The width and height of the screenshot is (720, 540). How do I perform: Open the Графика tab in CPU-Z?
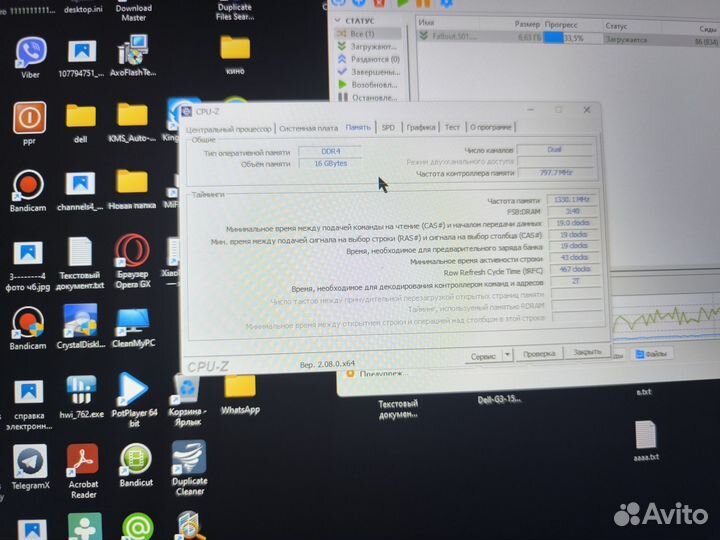[421, 127]
